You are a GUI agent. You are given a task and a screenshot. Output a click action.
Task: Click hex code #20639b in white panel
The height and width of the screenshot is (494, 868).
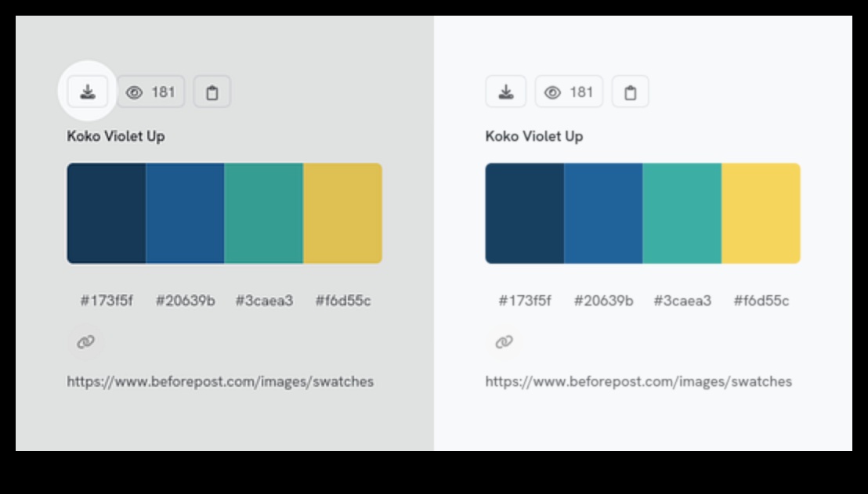pyautogui.click(x=603, y=301)
